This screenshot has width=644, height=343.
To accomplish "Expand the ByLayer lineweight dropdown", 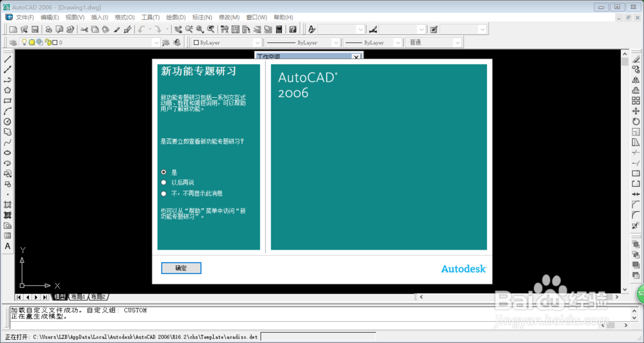I will pyautogui.click(x=397, y=42).
